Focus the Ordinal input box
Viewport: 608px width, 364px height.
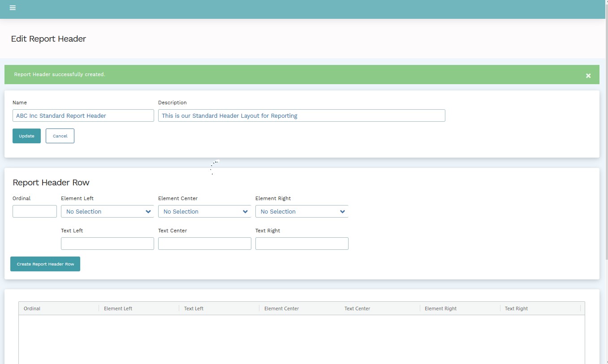pos(34,211)
